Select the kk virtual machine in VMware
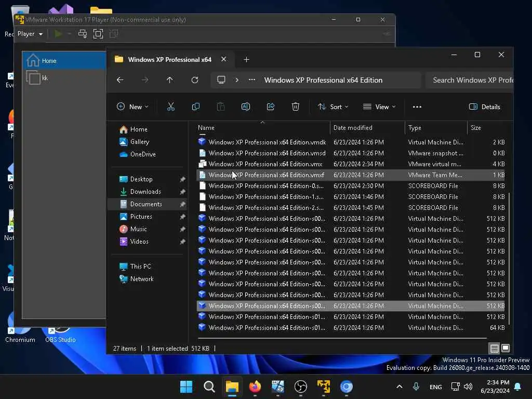This screenshot has width=532, height=399. point(64,78)
